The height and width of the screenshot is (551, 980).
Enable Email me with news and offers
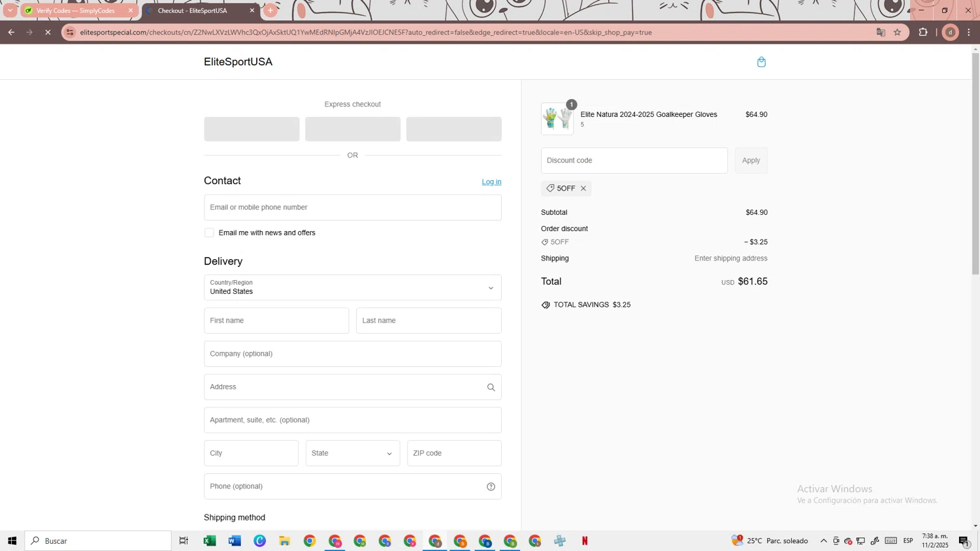pyautogui.click(x=209, y=233)
